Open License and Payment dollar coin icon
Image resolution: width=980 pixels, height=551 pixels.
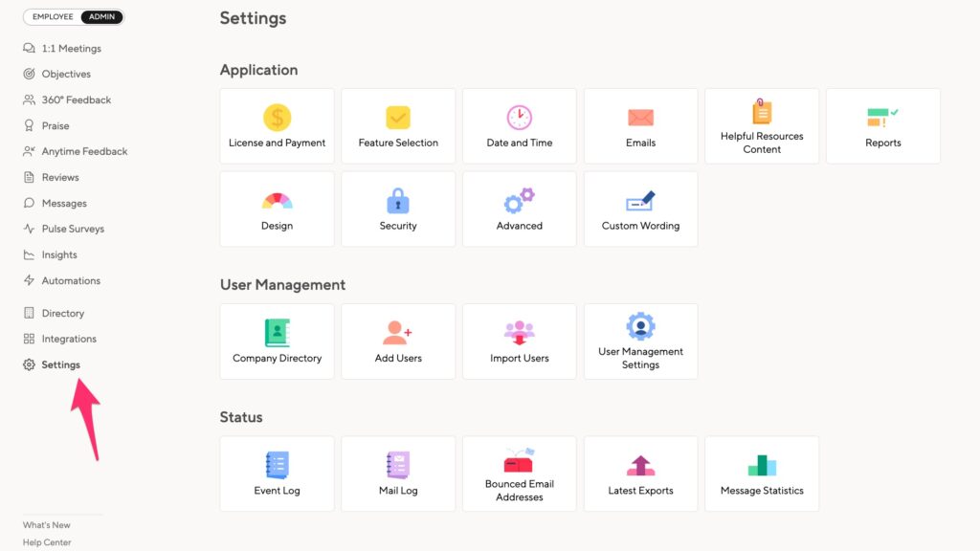click(x=277, y=118)
